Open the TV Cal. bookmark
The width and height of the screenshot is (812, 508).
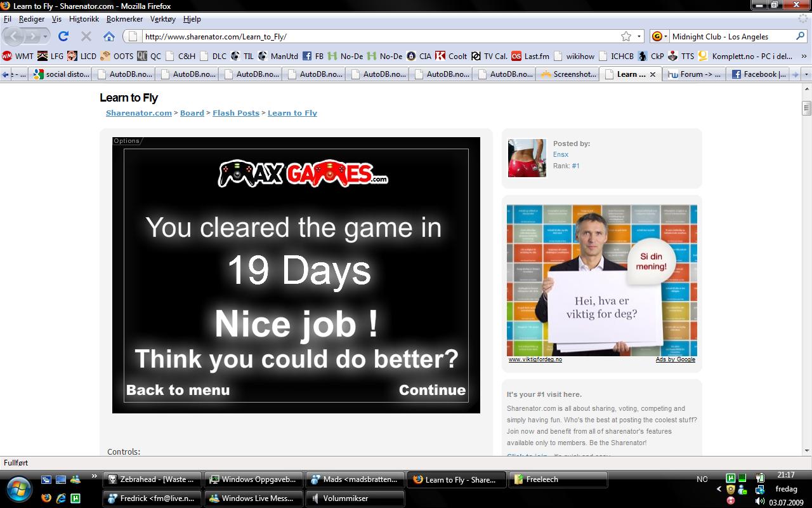(x=489, y=56)
